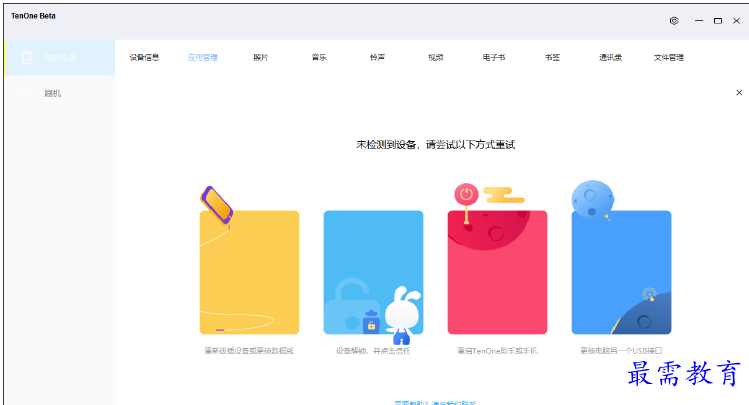The width and height of the screenshot is (749, 405).
Task: Minimize the TenOne Beta window
Action: click(x=699, y=21)
